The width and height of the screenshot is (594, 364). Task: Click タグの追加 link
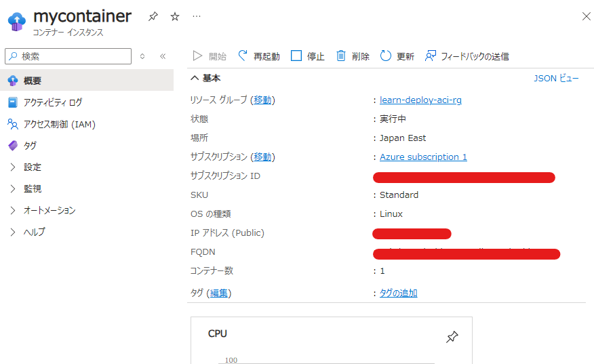pyautogui.click(x=398, y=293)
